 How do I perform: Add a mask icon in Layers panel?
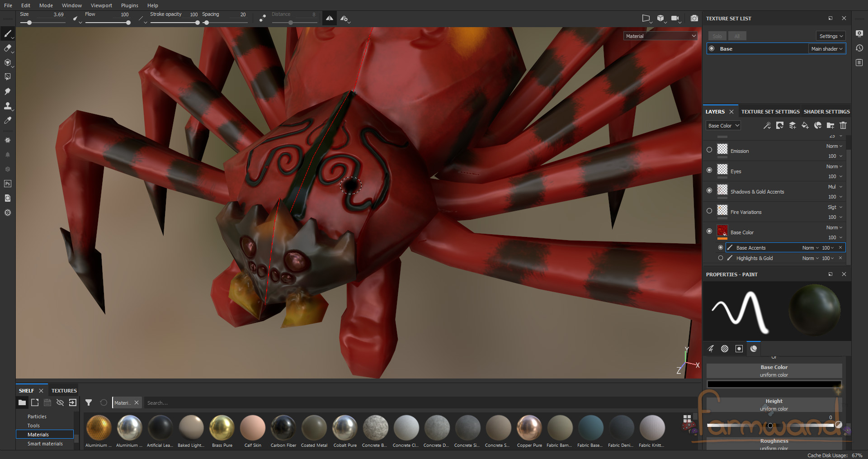click(x=780, y=125)
